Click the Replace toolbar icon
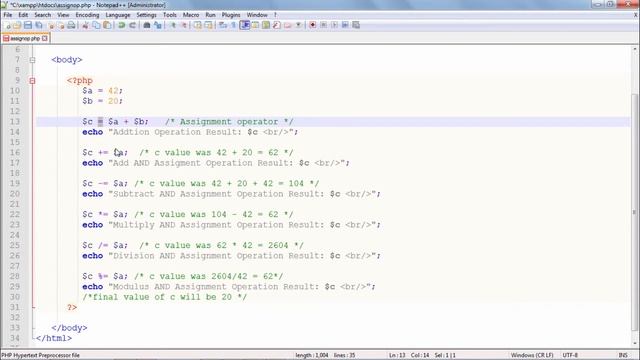640x360 pixels. click(x=158, y=25)
